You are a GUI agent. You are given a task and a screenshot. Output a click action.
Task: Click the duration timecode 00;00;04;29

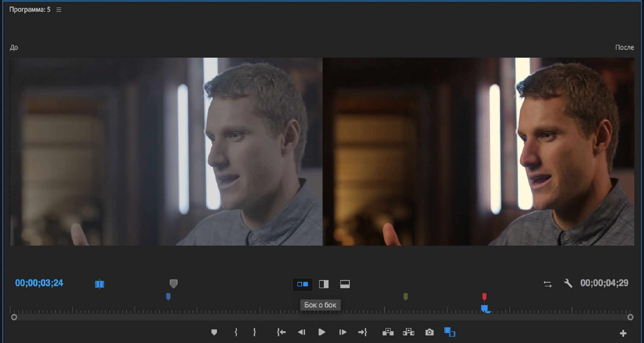604,283
